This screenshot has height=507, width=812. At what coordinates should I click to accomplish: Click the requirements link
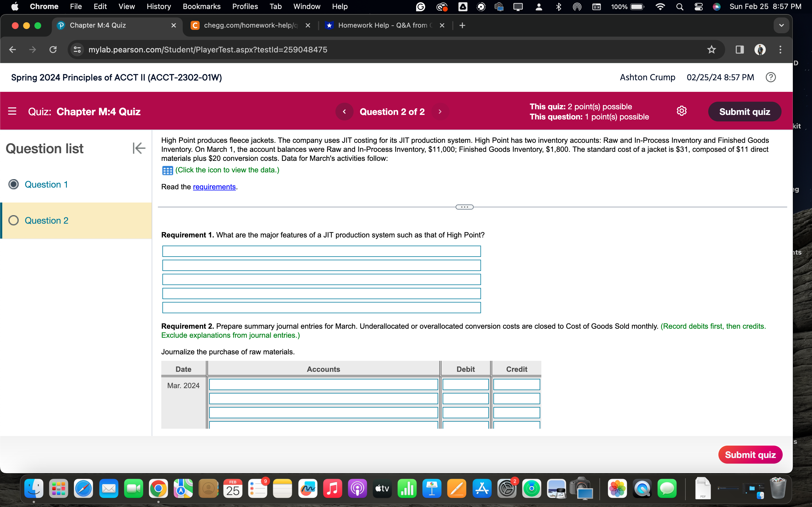click(214, 187)
